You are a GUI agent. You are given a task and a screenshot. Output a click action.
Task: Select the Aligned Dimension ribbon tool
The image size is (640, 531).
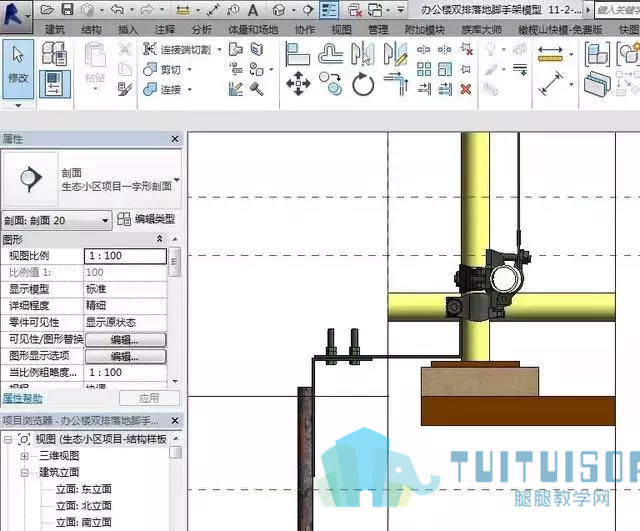(x=550, y=84)
